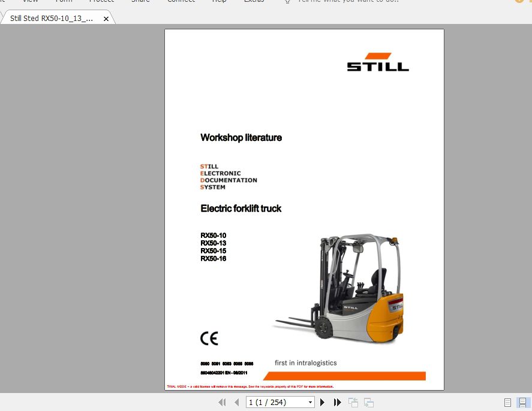Open the View menu
The width and height of the screenshot is (532, 411).
point(30,1)
